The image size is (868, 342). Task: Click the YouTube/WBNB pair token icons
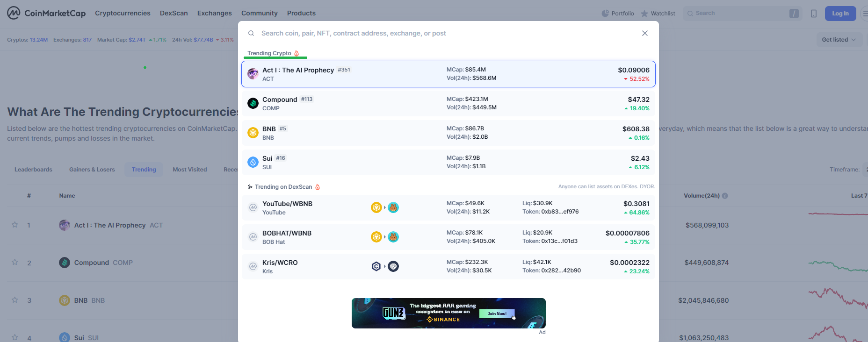[385, 207]
